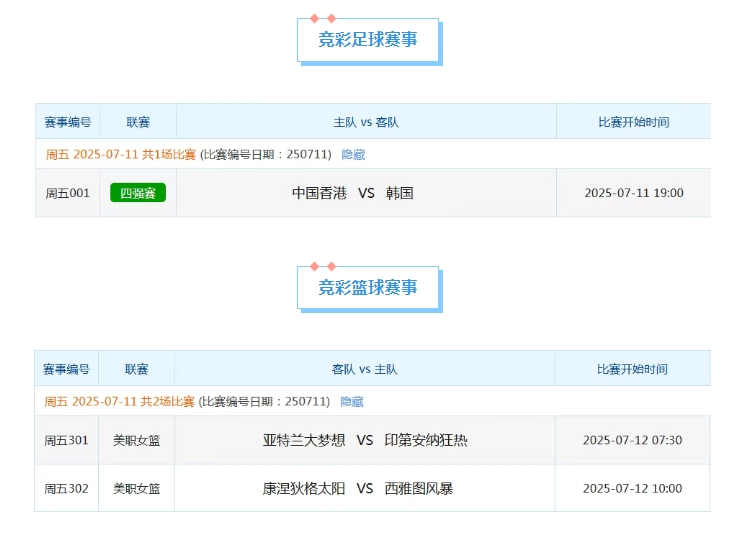Select match number 周五302
Image resolution: width=748 pixels, height=536 pixels.
click(66, 489)
